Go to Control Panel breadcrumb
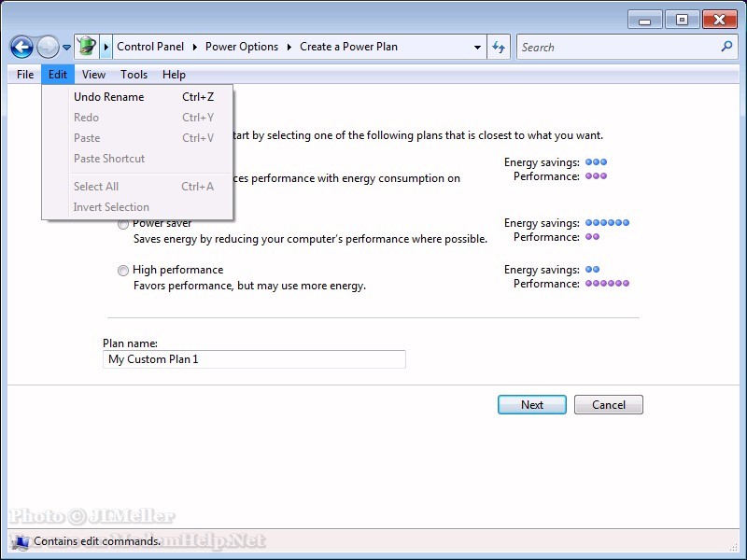This screenshot has height=560, width=747. pyautogui.click(x=150, y=47)
